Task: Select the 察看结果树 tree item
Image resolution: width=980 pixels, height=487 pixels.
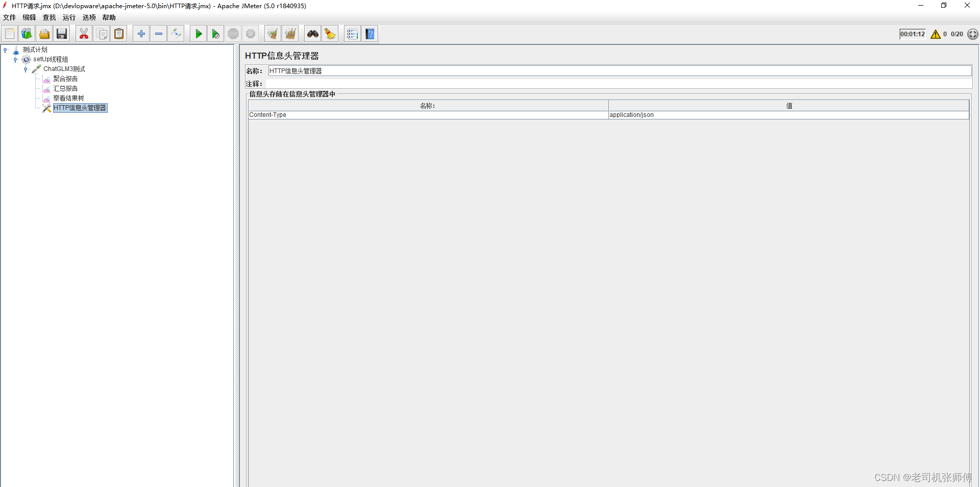Action: coord(68,98)
